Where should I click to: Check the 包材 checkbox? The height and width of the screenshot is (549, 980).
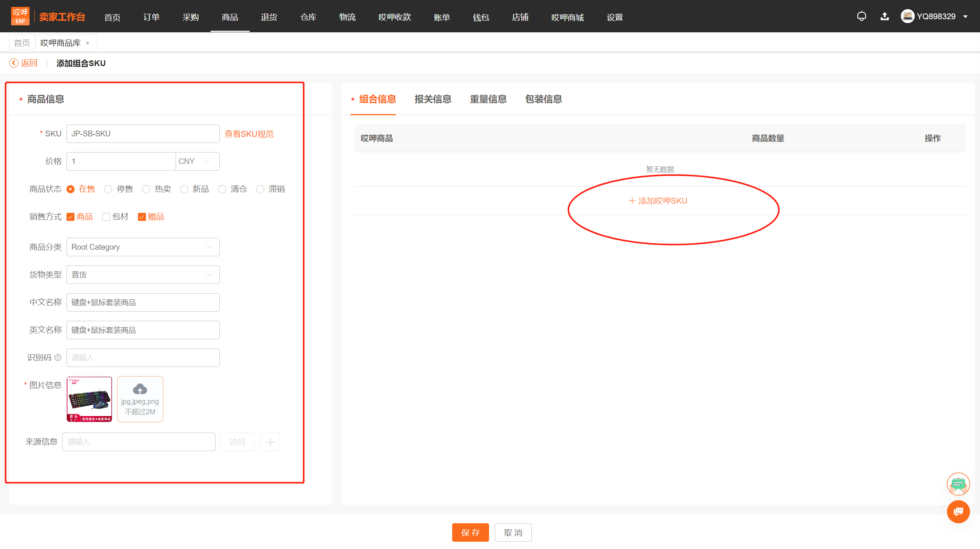point(106,217)
